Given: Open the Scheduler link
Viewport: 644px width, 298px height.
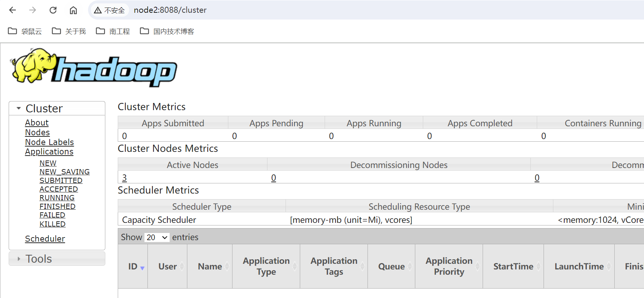Looking at the screenshot, I should coord(45,239).
